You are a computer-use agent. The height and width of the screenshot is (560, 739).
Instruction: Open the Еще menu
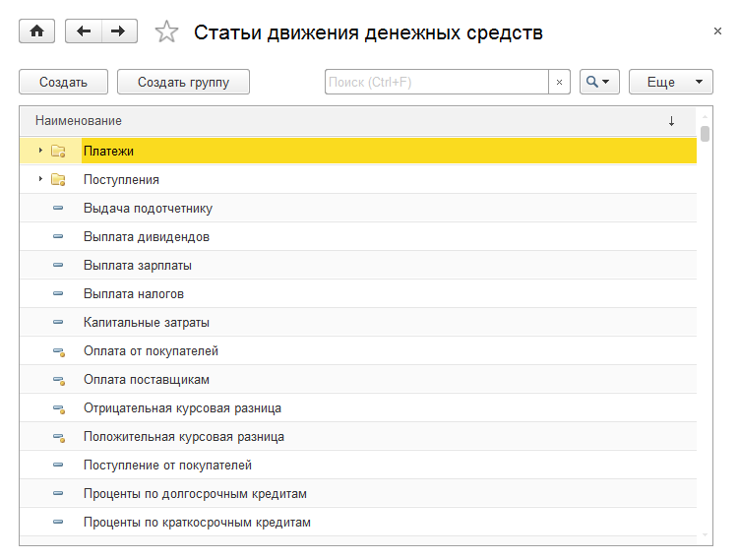[670, 82]
